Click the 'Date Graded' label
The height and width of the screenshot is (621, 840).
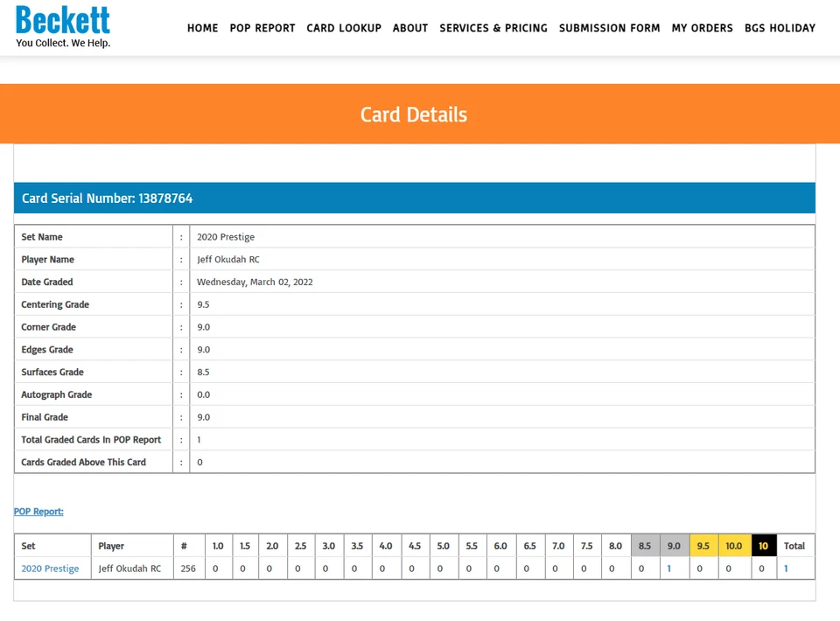point(47,282)
